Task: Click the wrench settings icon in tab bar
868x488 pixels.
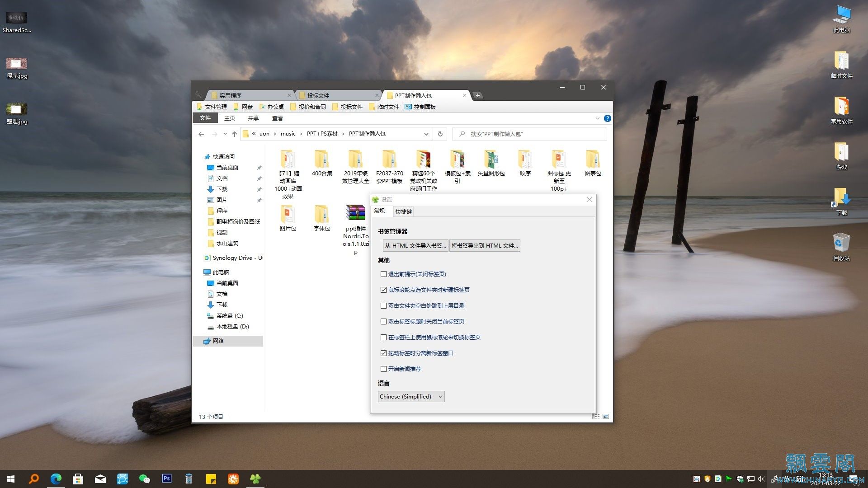Action: (x=198, y=95)
